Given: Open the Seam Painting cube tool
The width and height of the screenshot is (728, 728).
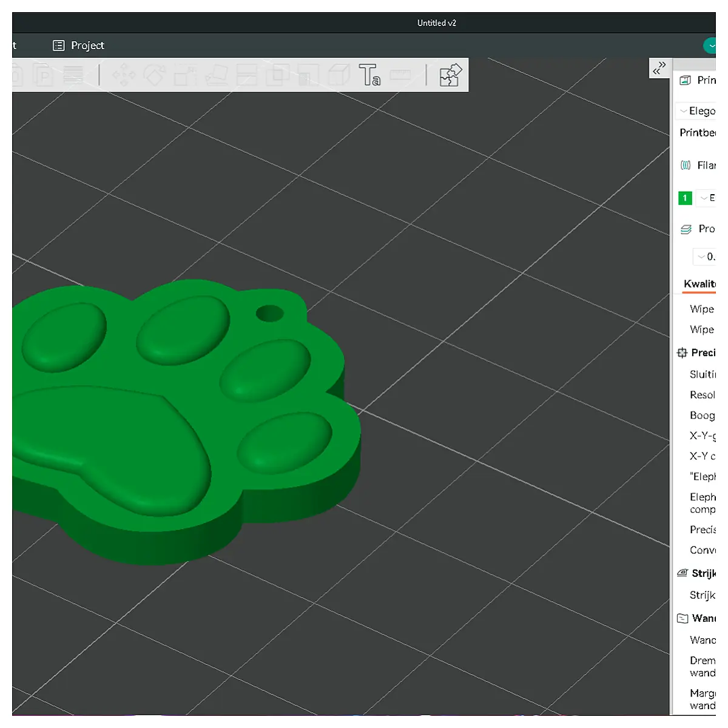Looking at the screenshot, I should pyautogui.click(x=339, y=76).
